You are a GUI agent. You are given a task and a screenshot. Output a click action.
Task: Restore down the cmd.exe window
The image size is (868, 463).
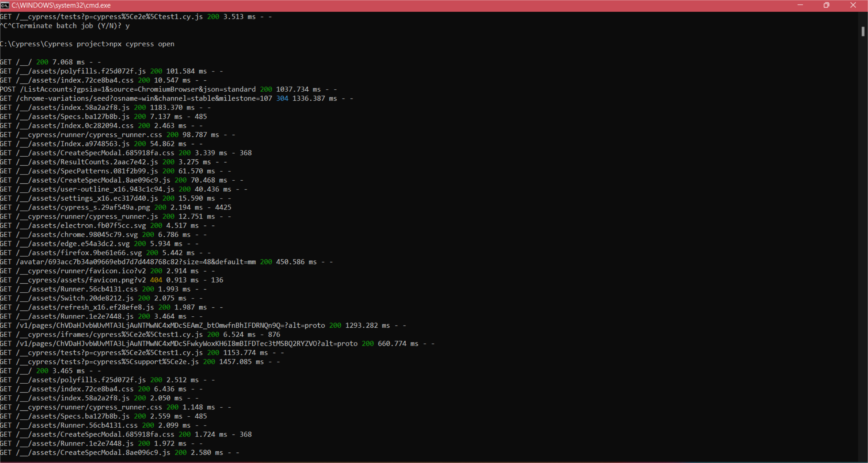[x=826, y=5]
